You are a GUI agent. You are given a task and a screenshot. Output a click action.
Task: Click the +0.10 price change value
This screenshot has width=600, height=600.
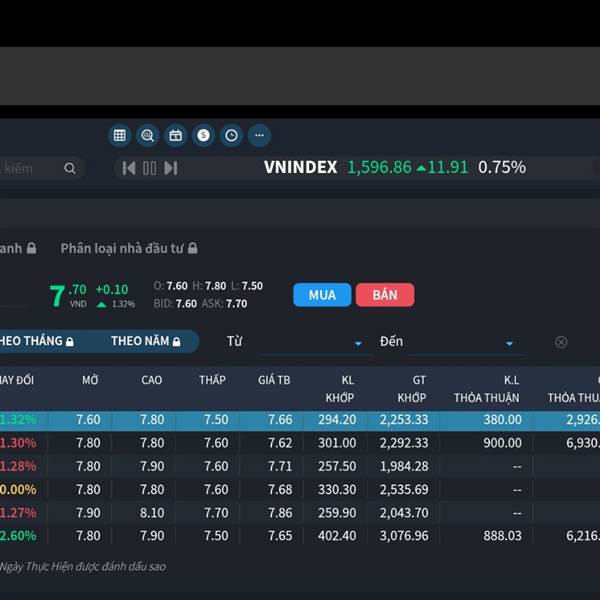point(112,290)
